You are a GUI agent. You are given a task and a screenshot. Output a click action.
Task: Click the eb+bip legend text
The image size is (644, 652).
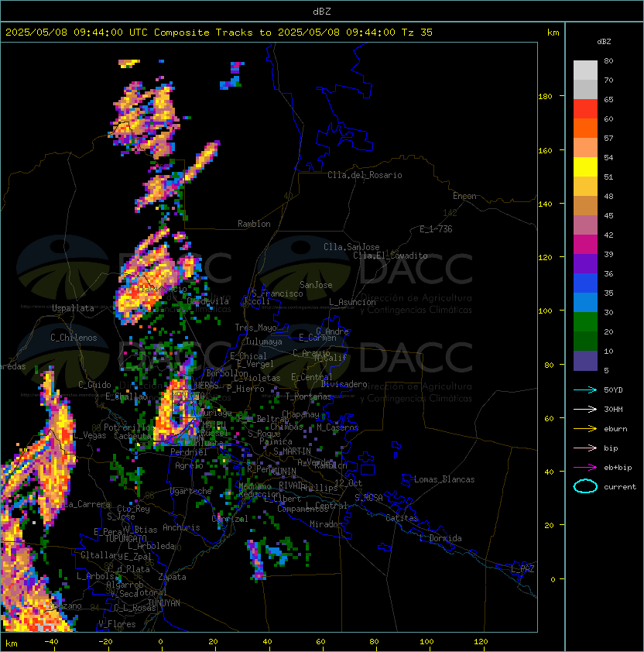[x=618, y=468]
